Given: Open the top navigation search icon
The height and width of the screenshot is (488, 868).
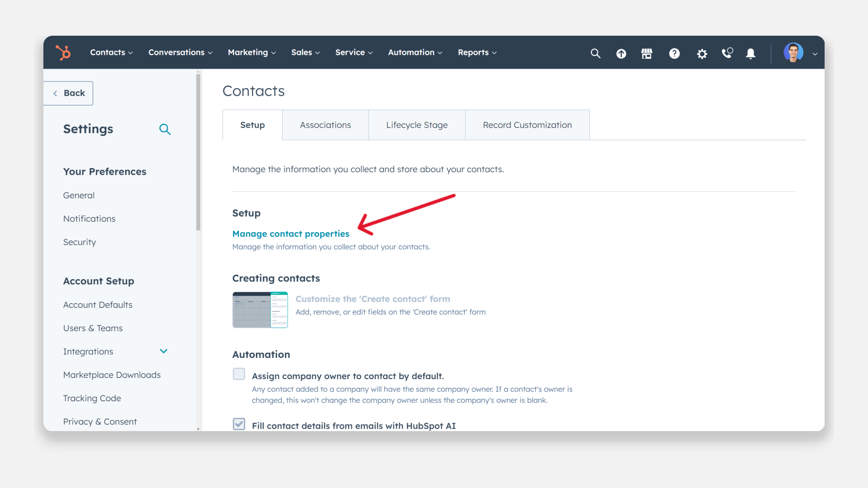Looking at the screenshot, I should click(x=595, y=53).
